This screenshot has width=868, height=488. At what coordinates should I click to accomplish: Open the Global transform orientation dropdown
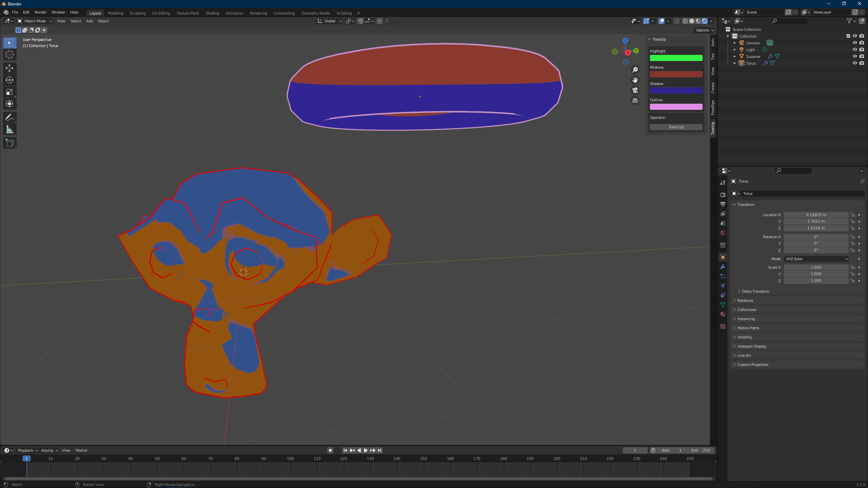tap(330, 21)
